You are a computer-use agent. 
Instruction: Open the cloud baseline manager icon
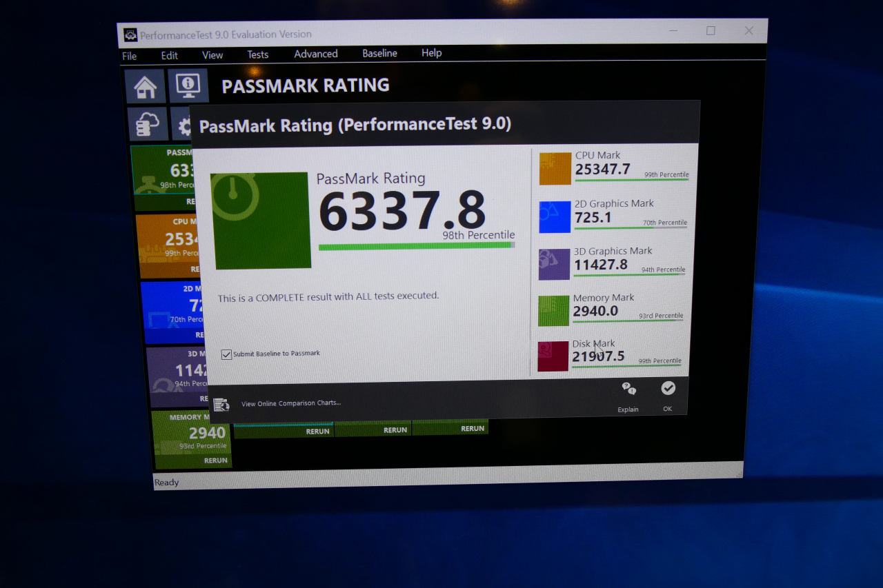[x=148, y=124]
